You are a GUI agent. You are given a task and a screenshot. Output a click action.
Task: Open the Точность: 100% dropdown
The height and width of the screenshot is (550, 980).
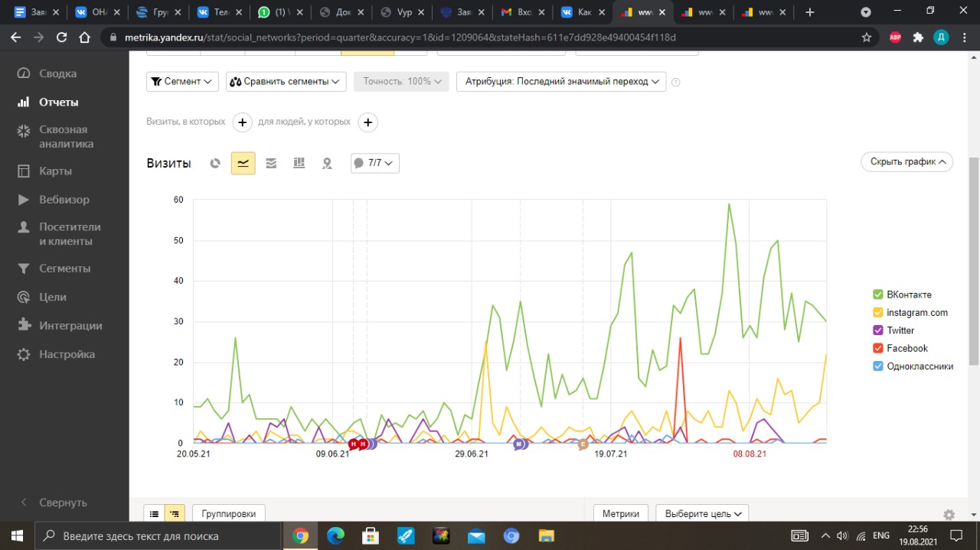click(401, 82)
